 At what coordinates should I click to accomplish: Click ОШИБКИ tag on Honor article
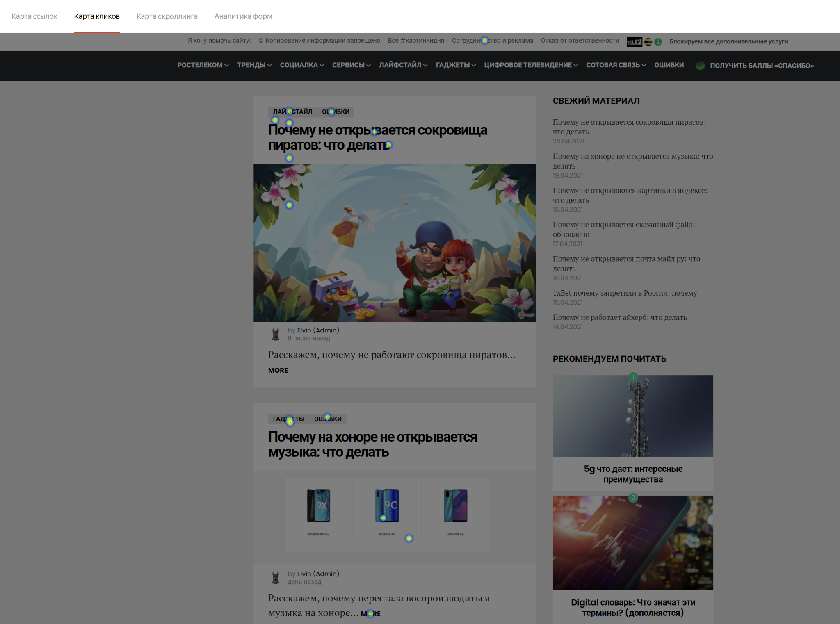328,419
